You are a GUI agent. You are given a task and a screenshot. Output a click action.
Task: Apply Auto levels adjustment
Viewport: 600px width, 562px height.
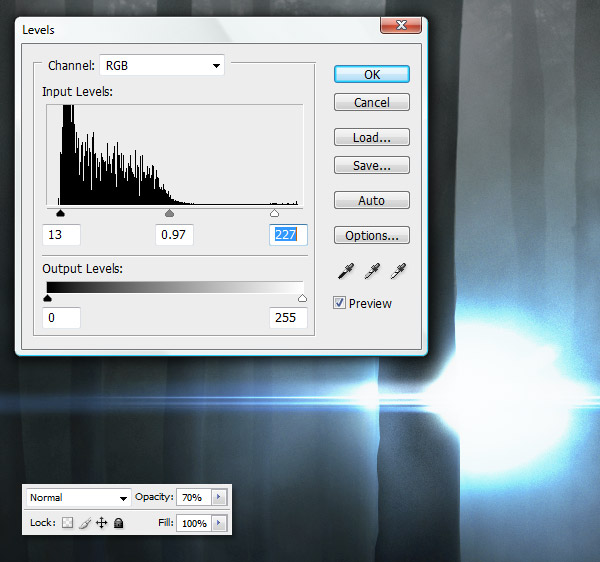[371, 200]
